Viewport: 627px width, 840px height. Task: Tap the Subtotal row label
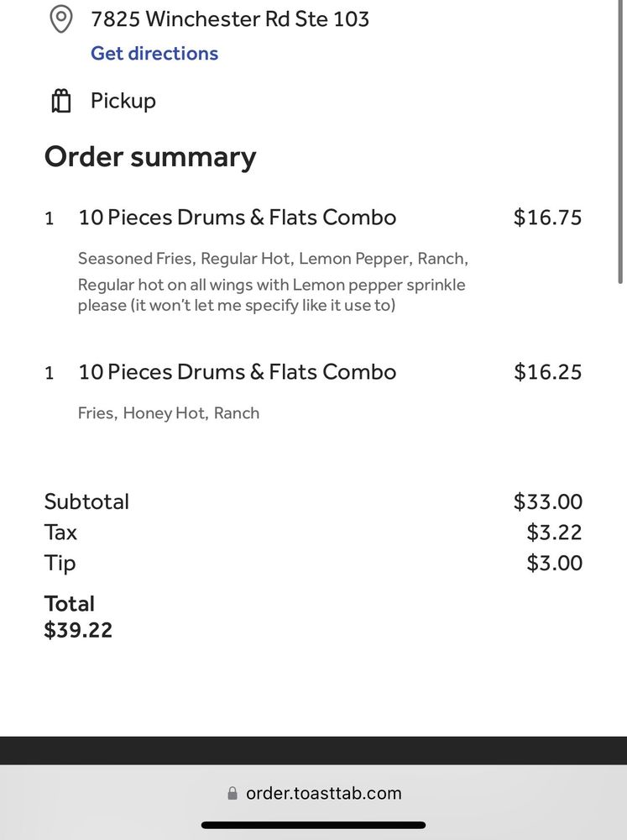coord(86,501)
